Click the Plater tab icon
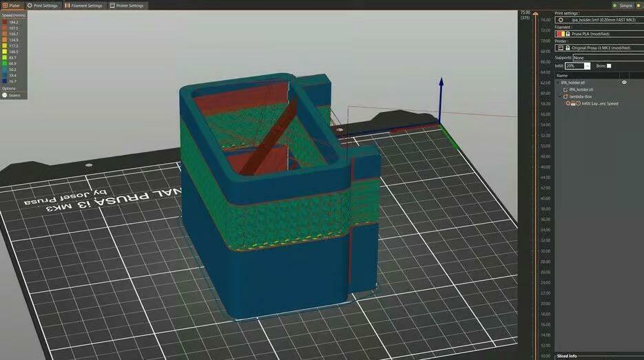Screen dimensions: 644x360 tap(5, 6)
